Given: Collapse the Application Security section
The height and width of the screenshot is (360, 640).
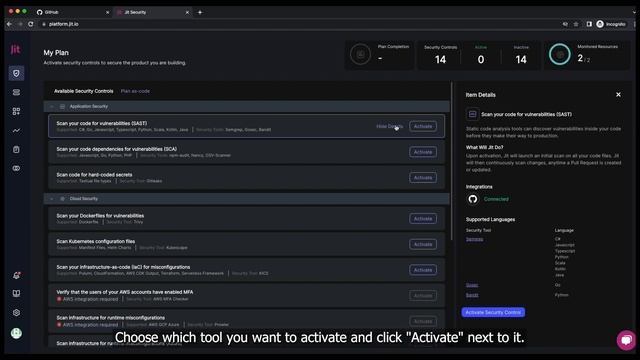Looking at the screenshot, I should (51, 107).
